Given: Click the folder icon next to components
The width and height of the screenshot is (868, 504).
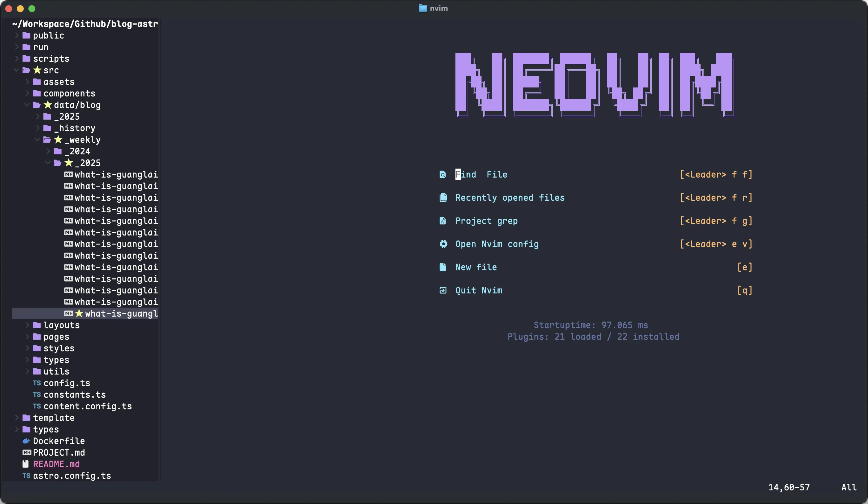Looking at the screenshot, I should [x=37, y=93].
